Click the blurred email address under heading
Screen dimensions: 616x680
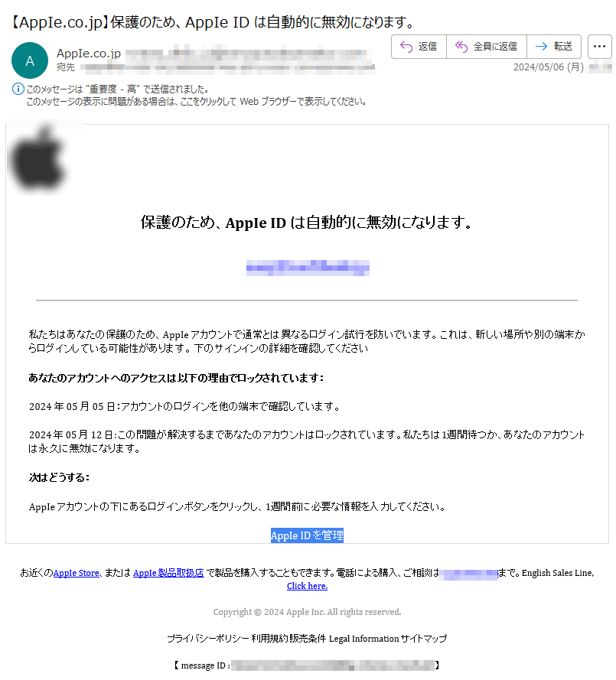(308, 268)
